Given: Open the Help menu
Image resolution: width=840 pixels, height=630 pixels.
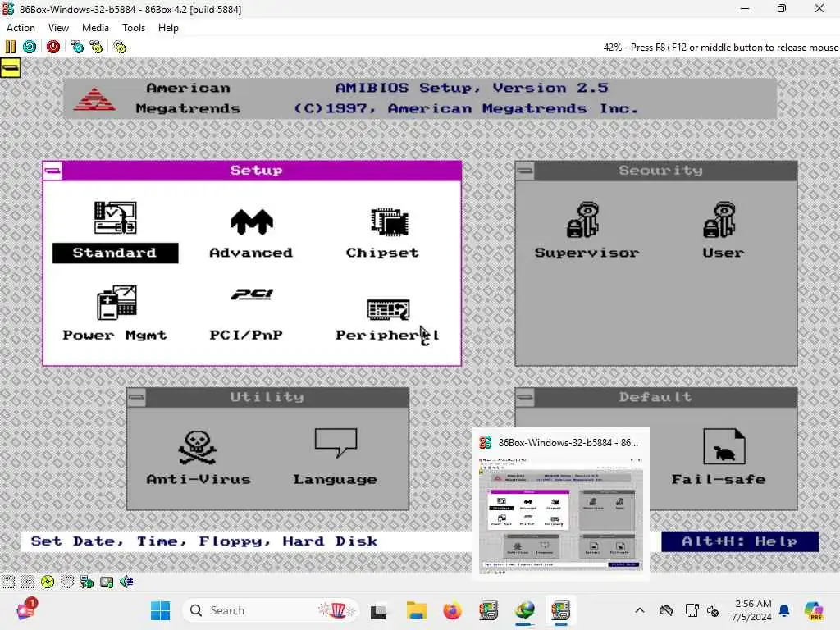Looking at the screenshot, I should point(168,28).
